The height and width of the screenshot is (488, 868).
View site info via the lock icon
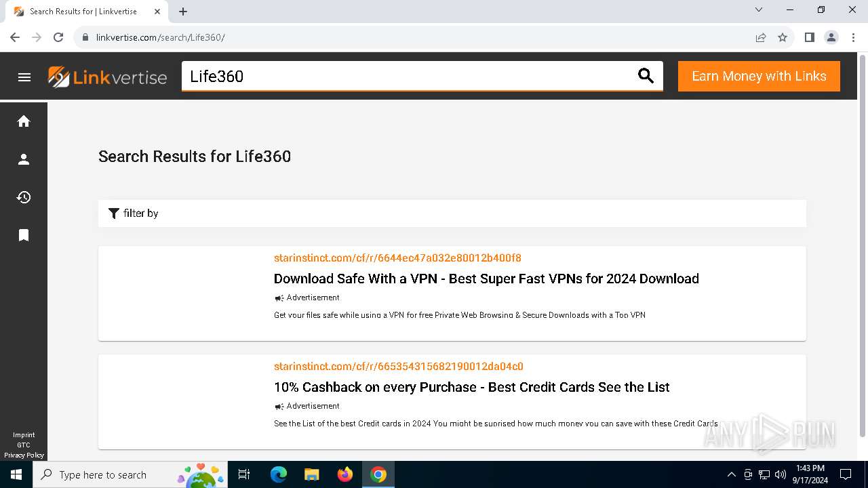point(85,37)
